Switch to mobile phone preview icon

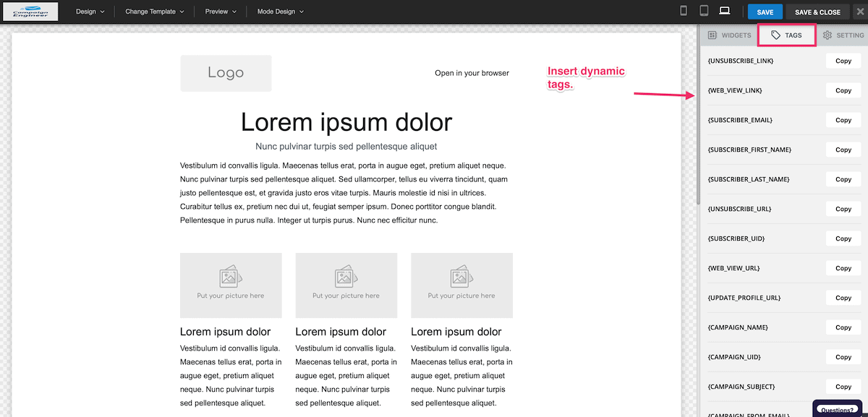coord(684,11)
